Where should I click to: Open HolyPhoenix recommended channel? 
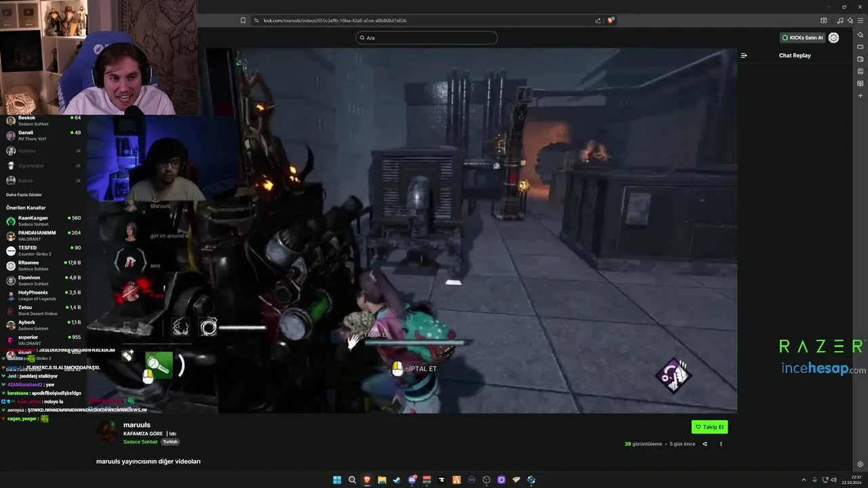pos(43,296)
